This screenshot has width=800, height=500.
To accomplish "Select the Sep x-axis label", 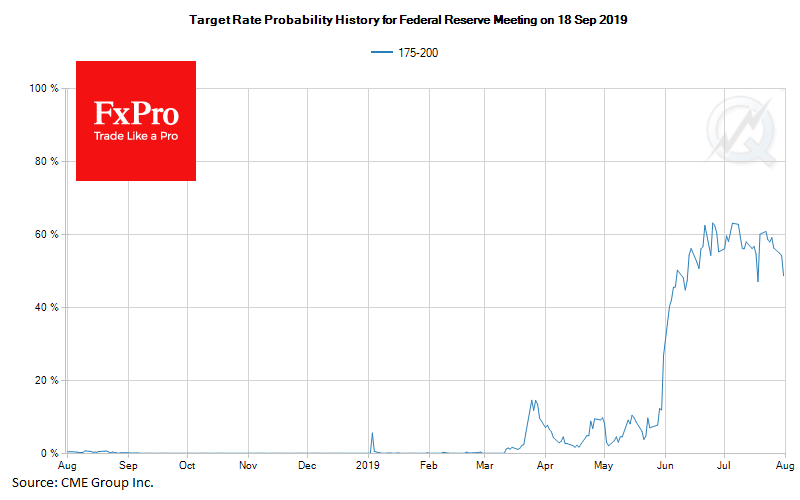I will pos(128,466).
